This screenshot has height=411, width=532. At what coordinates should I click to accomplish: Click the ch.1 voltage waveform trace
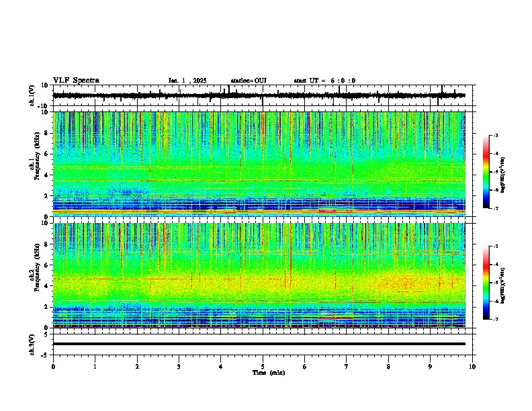[259, 95]
